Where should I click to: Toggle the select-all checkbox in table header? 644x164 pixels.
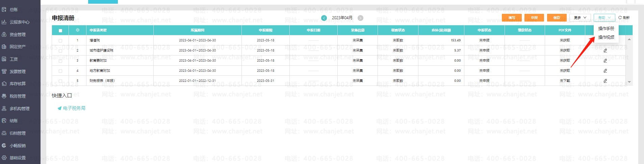click(60, 31)
